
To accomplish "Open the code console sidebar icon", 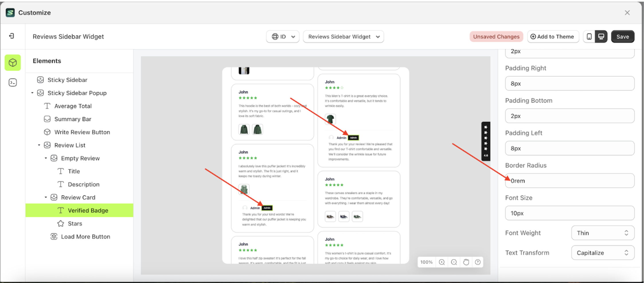I will click(13, 82).
